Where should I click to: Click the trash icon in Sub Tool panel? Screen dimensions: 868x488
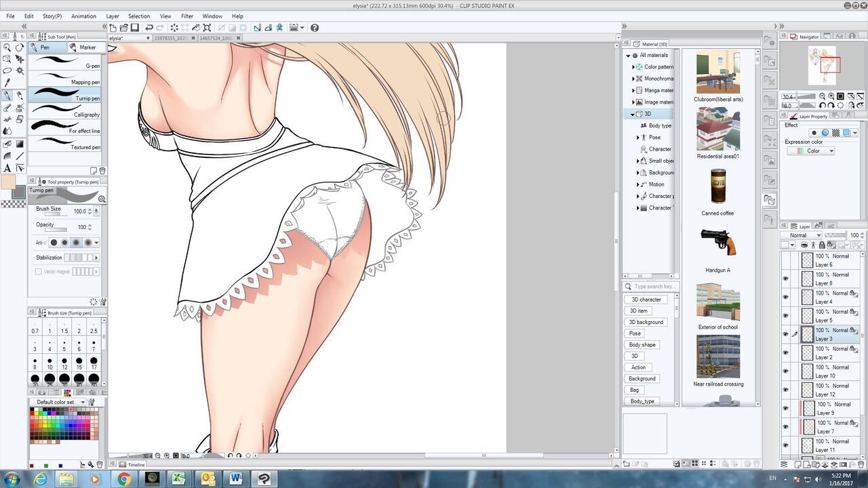(102, 171)
